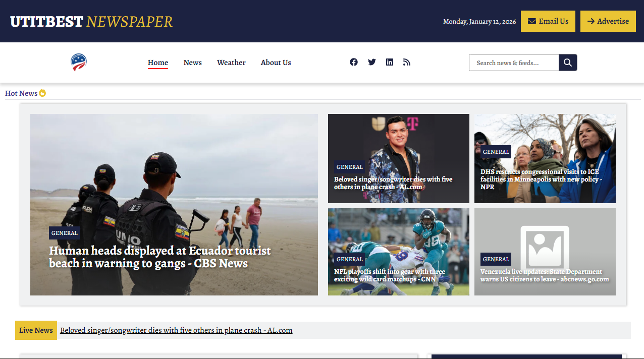
Task: Click the Email Us button
Action: coord(548,21)
